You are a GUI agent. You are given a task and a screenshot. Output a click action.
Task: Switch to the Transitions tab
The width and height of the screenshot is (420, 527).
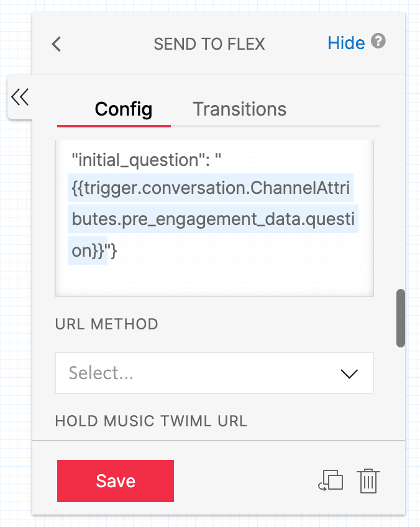[x=239, y=109]
